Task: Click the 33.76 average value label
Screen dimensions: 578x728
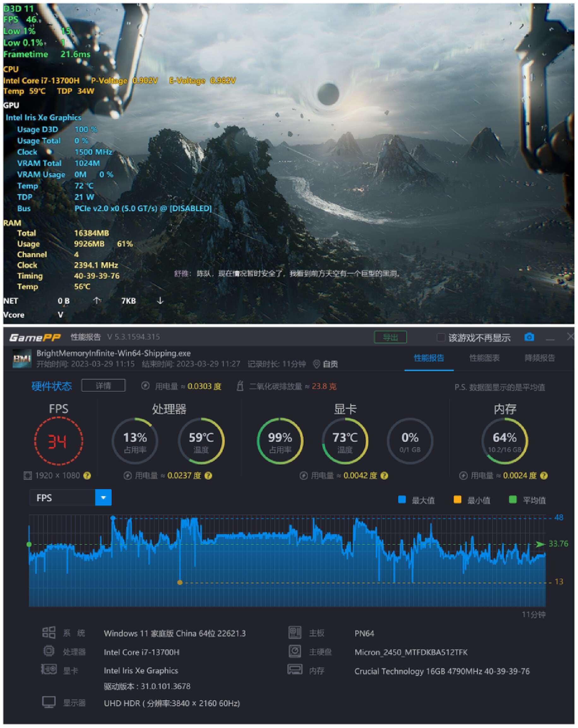Action: click(x=558, y=544)
